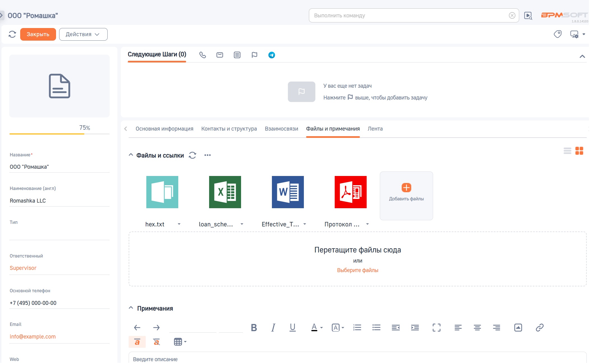
Task: Open the Telegram channel icon
Action: click(271, 55)
